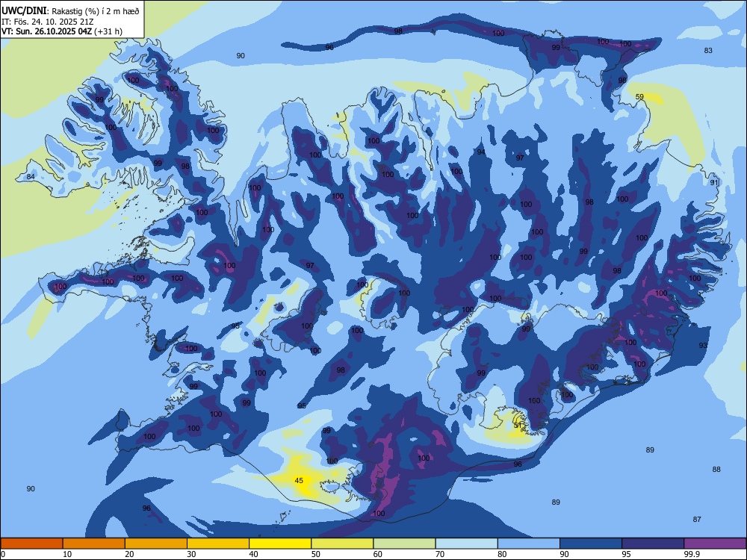The width and height of the screenshot is (747, 560).
Task: Pick the pale green 60–70 legend swatch
Action: point(404,544)
